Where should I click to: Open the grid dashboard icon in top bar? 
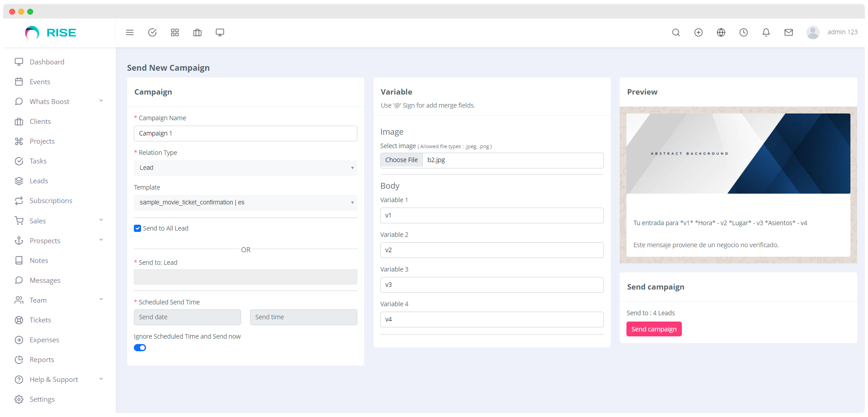pyautogui.click(x=175, y=32)
